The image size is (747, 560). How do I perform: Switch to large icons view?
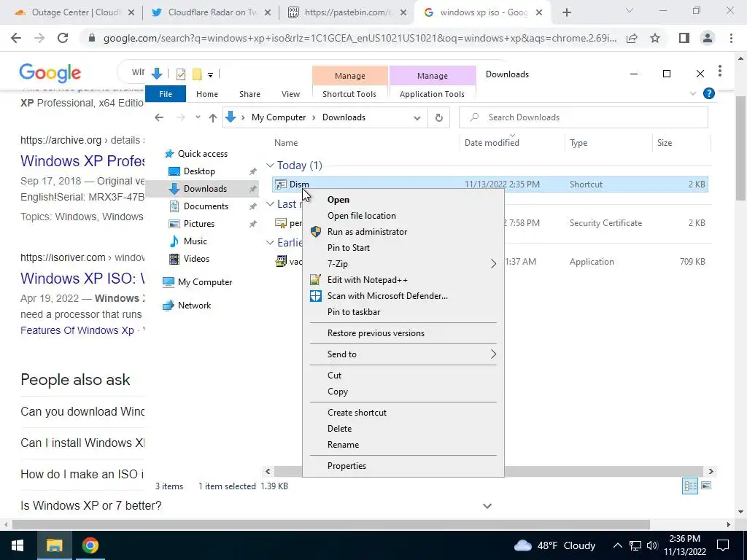point(706,486)
